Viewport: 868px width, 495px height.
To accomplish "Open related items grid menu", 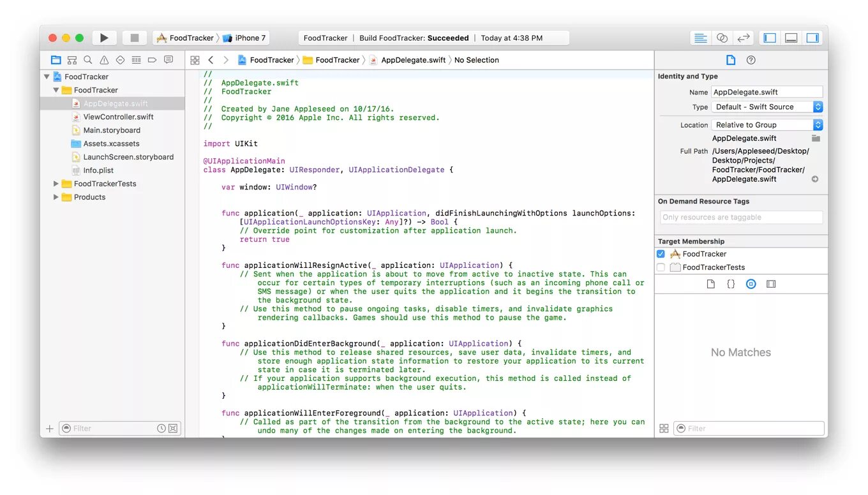I will coord(196,60).
